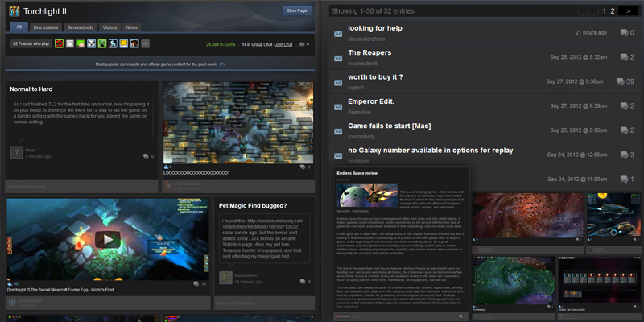Click the Store Page button
The image size is (644, 322).
coord(296,10)
